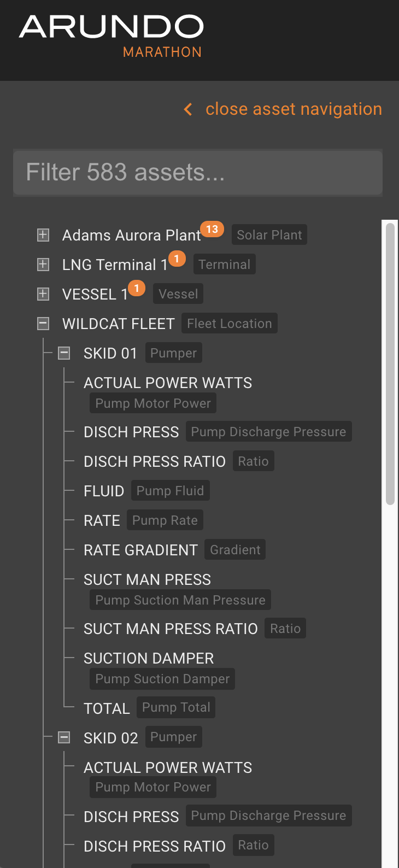Collapse SKID 01 under WILDCAT FLEET

[64, 353]
